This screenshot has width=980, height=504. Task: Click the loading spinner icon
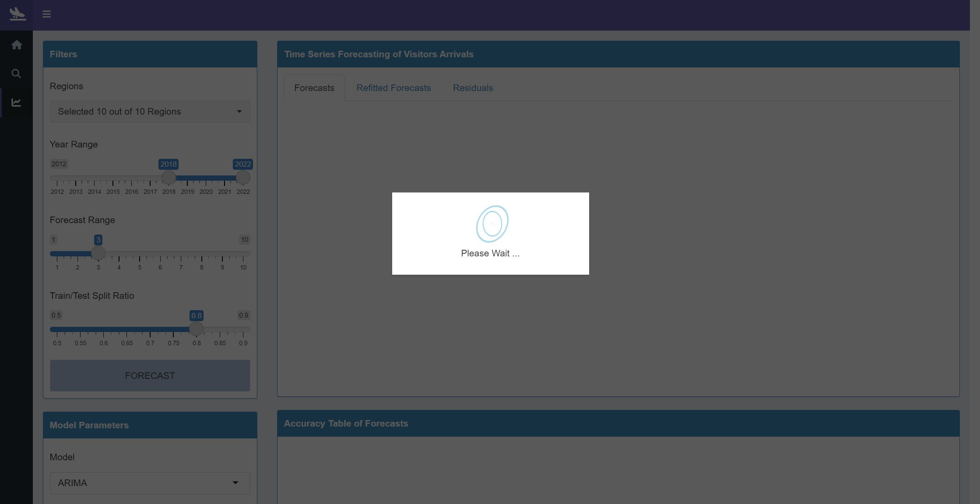tap(492, 224)
